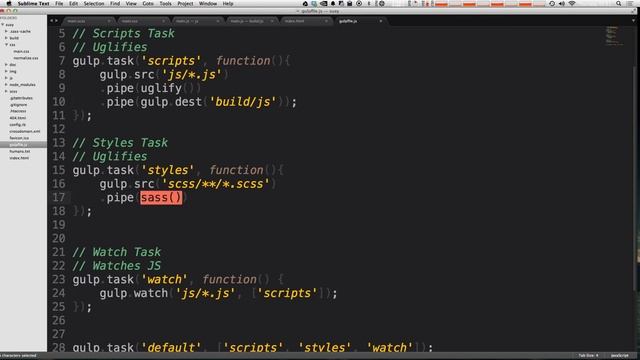This screenshot has width=640, height=360.
Task: Open the Sublime Text application menu
Action: coord(33,4)
